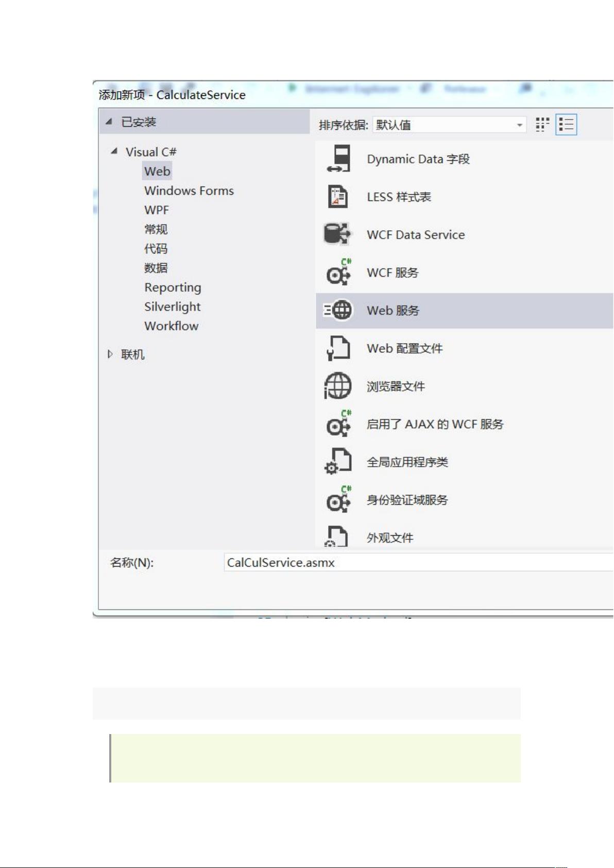Collapse the 已安装 section

pyautogui.click(x=109, y=122)
